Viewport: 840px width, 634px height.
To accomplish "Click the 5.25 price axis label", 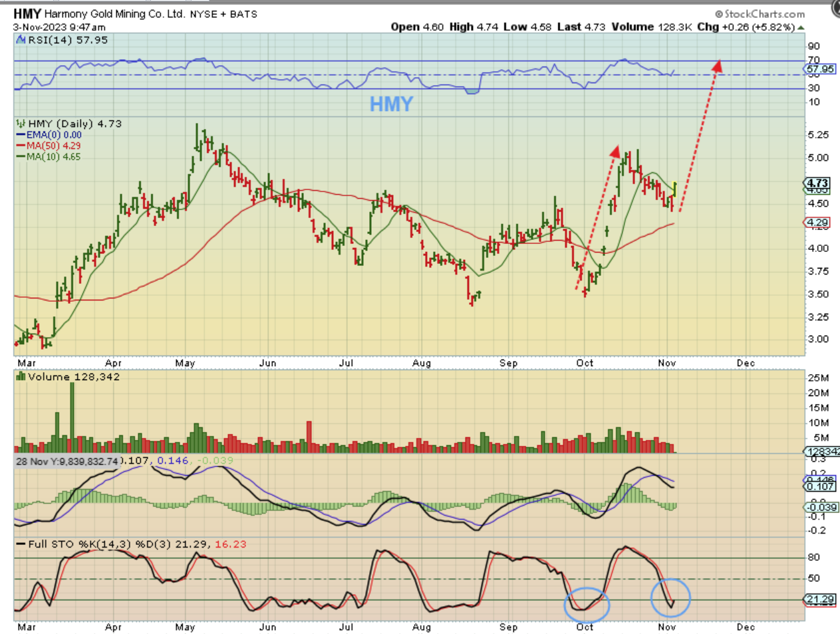I will (x=818, y=135).
